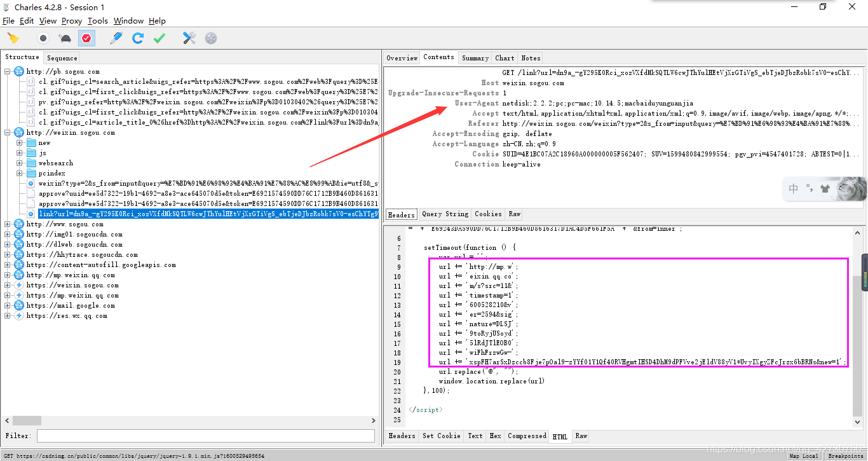Click the shirt skin icon on IME bar
The width and height of the screenshot is (868, 461).
tap(825, 189)
